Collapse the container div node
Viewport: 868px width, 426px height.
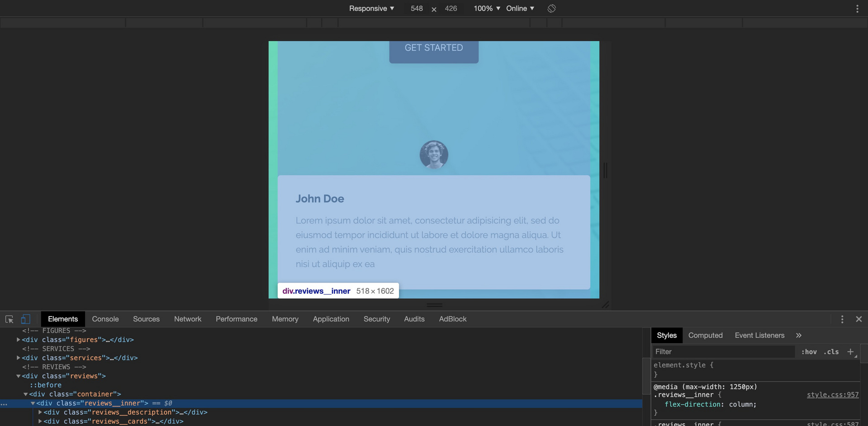point(25,394)
